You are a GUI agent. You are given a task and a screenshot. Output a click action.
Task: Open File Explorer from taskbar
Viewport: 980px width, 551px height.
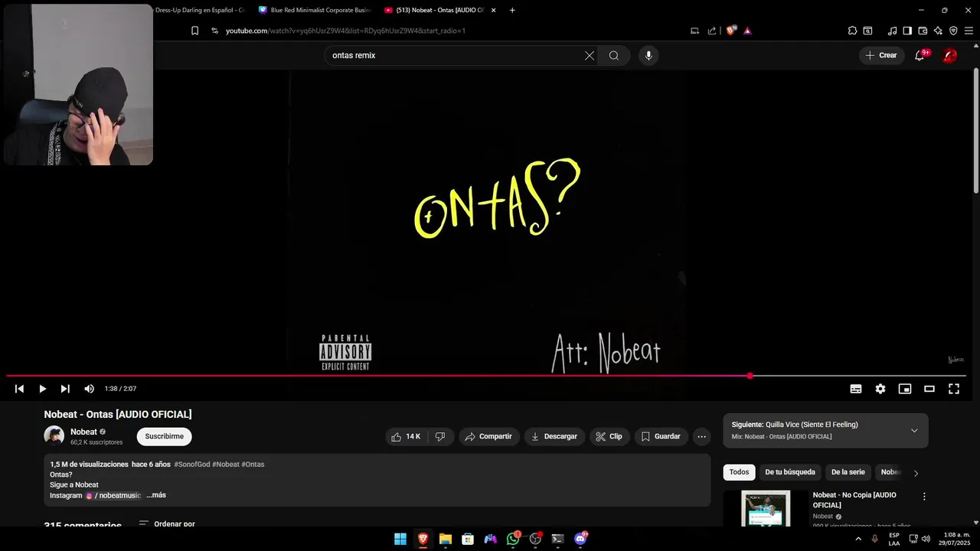click(445, 539)
